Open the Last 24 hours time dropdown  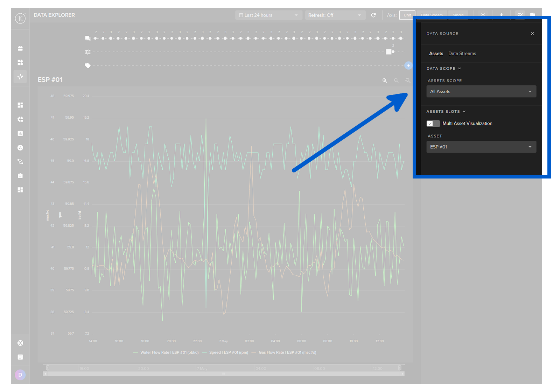[x=268, y=15]
